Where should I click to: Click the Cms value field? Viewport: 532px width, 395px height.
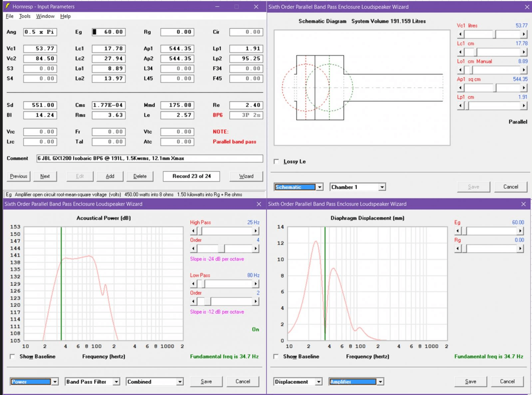[x=108, y=105]
